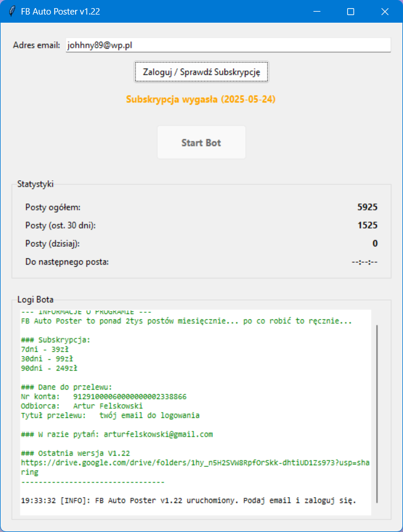Click the feather app icon in title bar
Viewport: 403px width, 532px height.
[12, 11]
